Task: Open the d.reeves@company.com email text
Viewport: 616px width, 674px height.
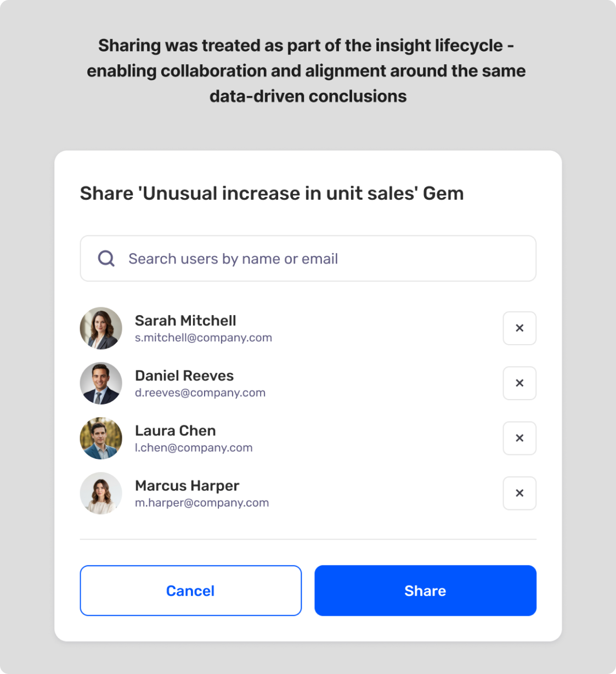Action: pyautogui.click(x=200, y=392)
